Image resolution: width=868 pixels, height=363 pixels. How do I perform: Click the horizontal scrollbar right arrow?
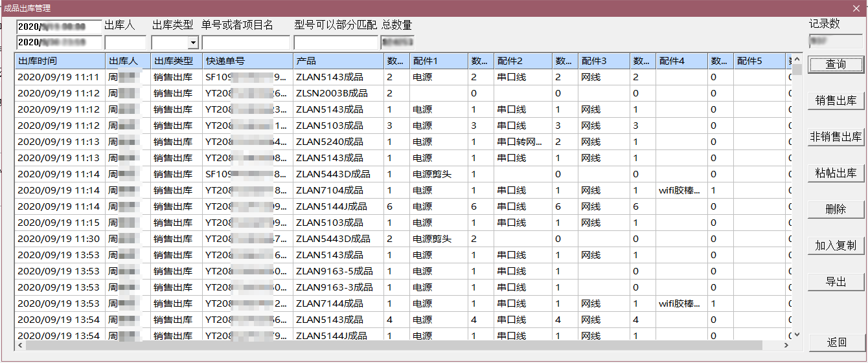coord(786,346)
